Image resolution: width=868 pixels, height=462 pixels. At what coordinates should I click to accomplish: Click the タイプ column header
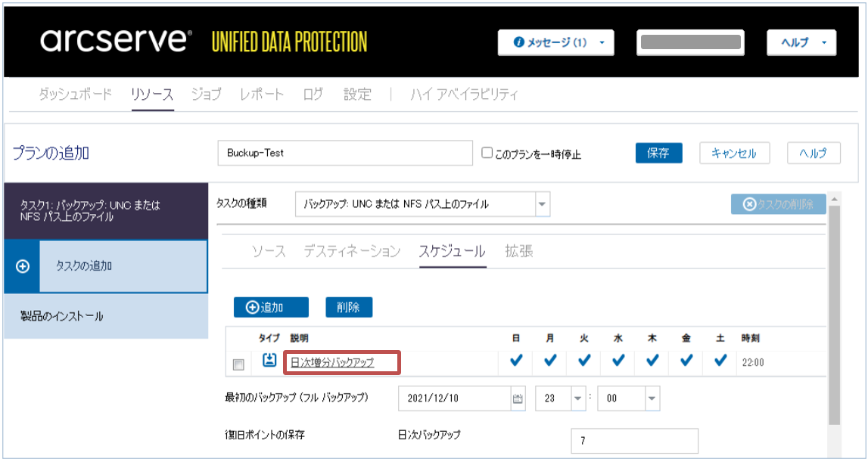pyautogui.click(x=269, y=338)
